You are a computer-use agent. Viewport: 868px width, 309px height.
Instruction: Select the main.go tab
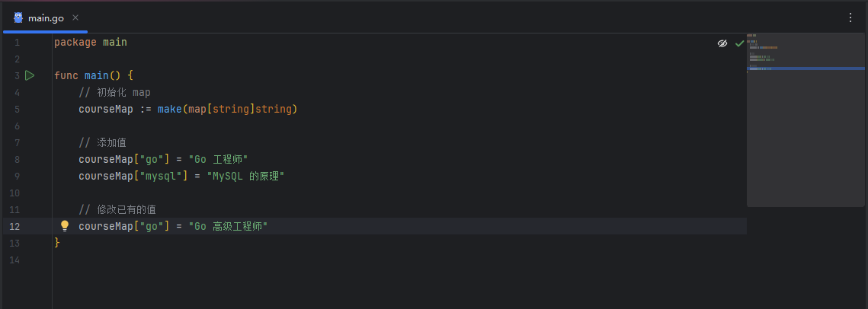pyautogui.click(x=46, y=18)
